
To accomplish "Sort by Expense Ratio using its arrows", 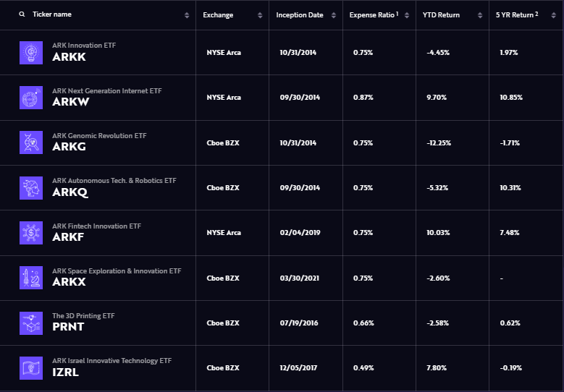I will (x=407, y=15).
